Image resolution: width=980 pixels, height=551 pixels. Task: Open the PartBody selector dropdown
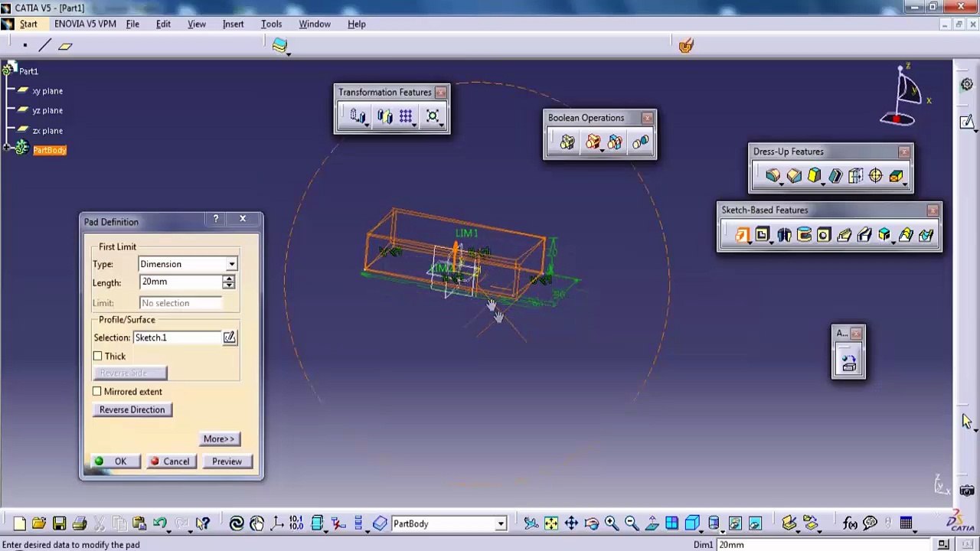(501, 524)
